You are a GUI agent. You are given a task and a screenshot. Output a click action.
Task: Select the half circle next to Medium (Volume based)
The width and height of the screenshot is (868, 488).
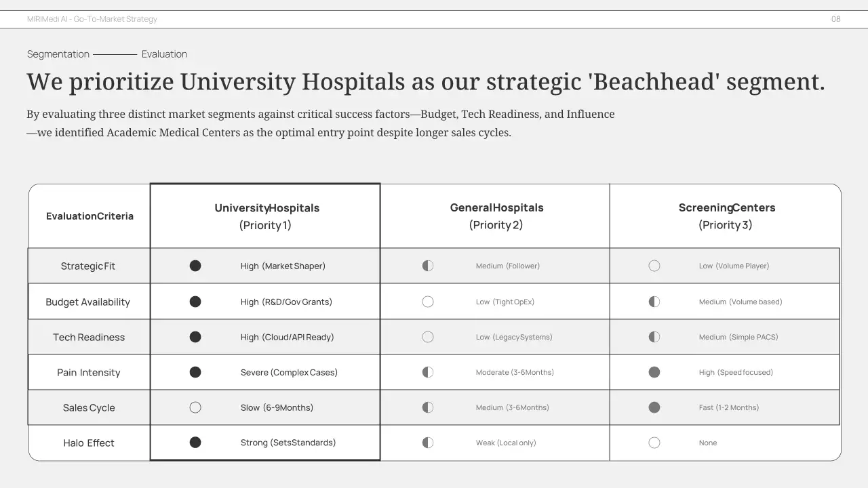click(654, 302)
